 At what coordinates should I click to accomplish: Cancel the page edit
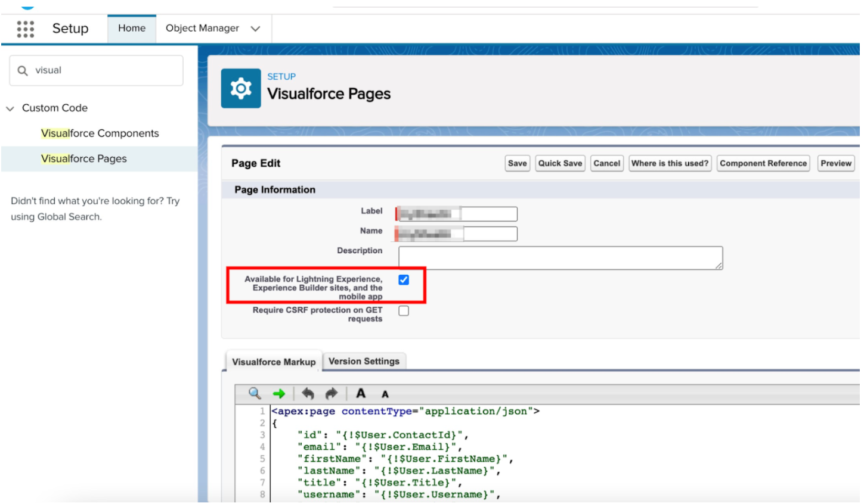click(607, 163)
